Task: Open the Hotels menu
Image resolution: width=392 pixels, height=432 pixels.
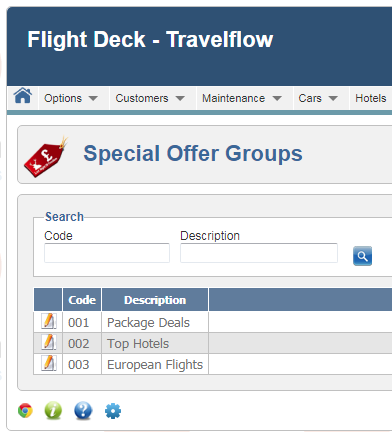Action: [x=371, y=98]
